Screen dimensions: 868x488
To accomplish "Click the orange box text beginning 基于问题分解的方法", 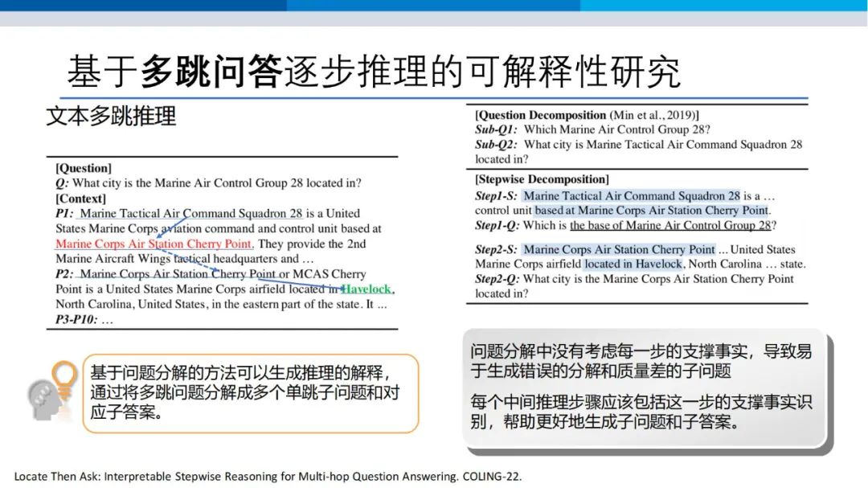I will coord(245,392).
